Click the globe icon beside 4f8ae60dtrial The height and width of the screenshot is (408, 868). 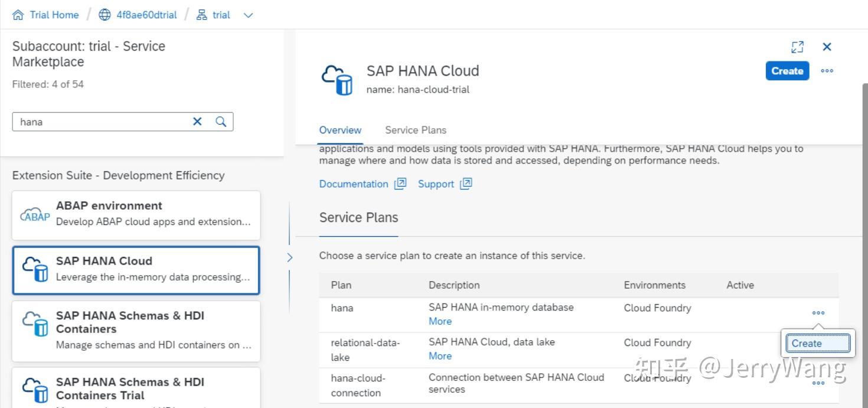coord(105,14)
